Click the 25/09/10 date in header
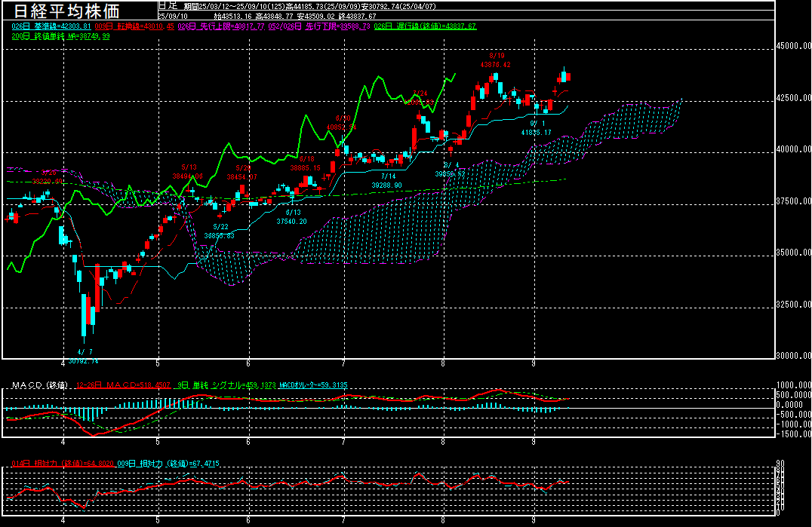812x527 pixels. coord(173,16)
